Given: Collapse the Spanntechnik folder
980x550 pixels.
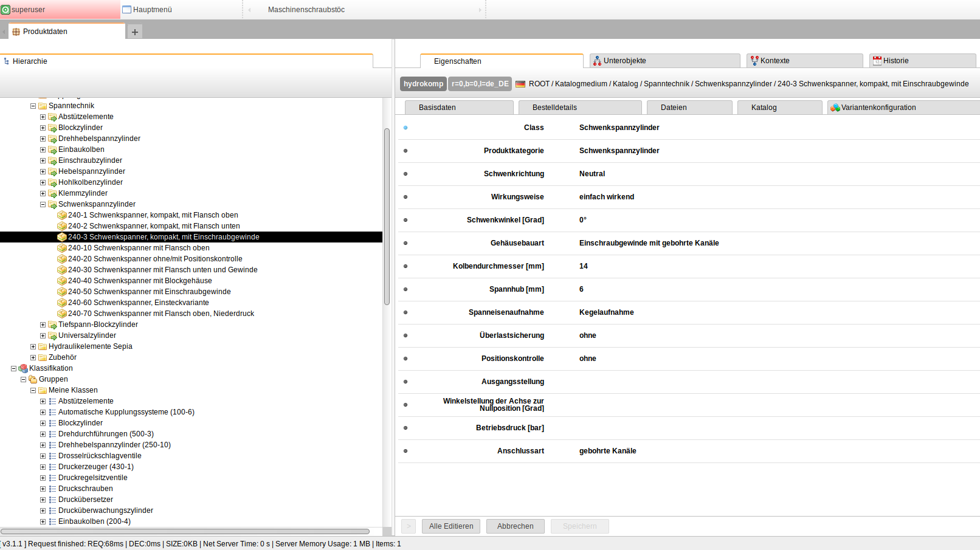Looking at the screenshot, I should (x=33, y=105).
